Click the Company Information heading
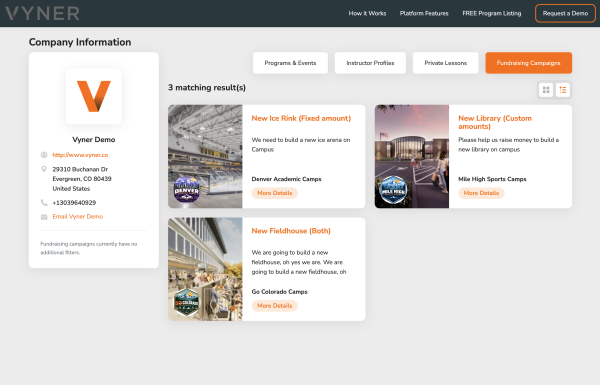 point(80,42)
